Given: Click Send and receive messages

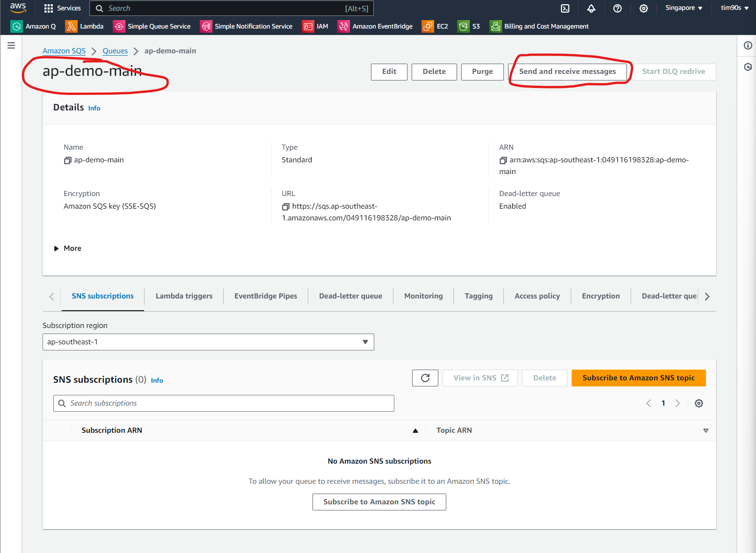Looking at the screenshot, I should pyautogui.click(x=567, y=72).
